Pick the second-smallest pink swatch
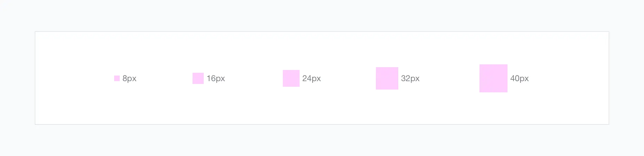 point(198,78)
